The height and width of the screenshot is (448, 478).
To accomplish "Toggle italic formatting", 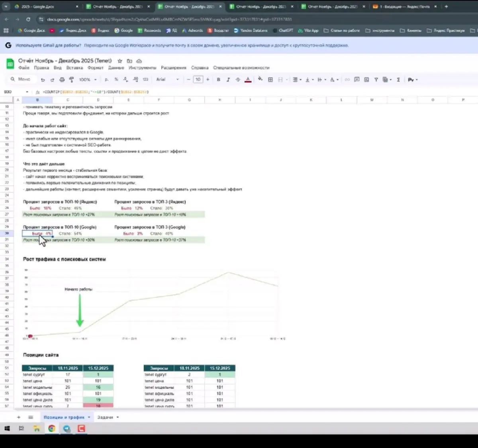I will tap(228, 80).
